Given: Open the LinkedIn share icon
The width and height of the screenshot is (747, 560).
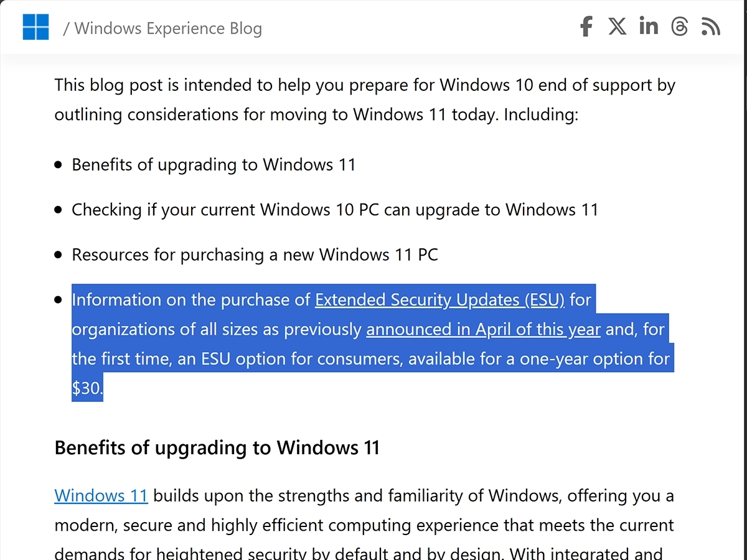Looking at the screenshot, I should pos(649,26).
